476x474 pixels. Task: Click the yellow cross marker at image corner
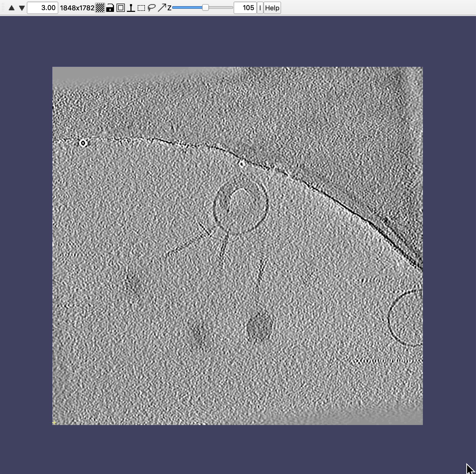[54, 422]
